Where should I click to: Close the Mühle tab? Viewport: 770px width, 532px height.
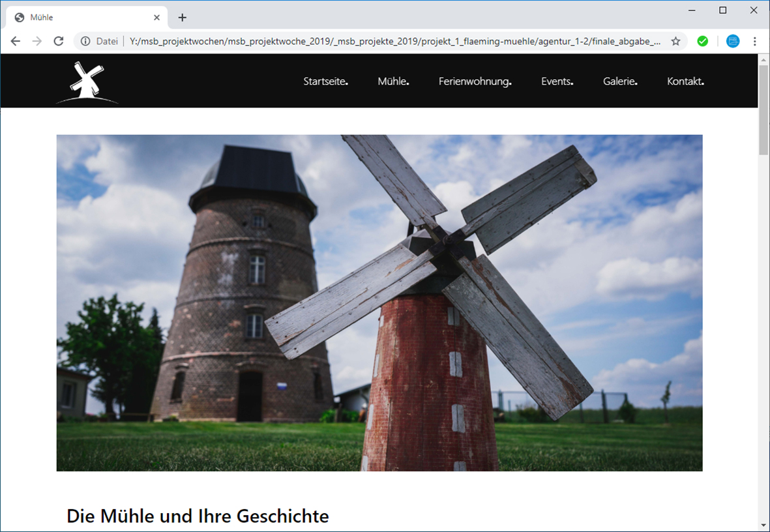point(156,18)
